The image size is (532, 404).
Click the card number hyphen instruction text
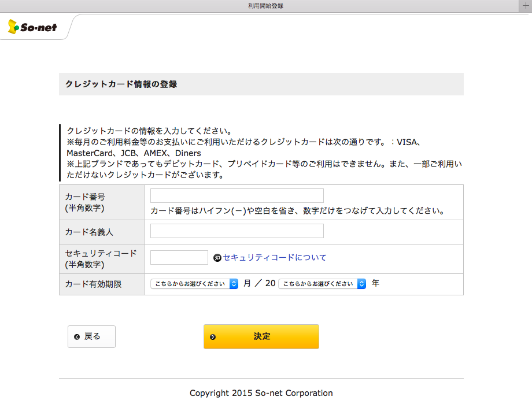pos(298,210)
